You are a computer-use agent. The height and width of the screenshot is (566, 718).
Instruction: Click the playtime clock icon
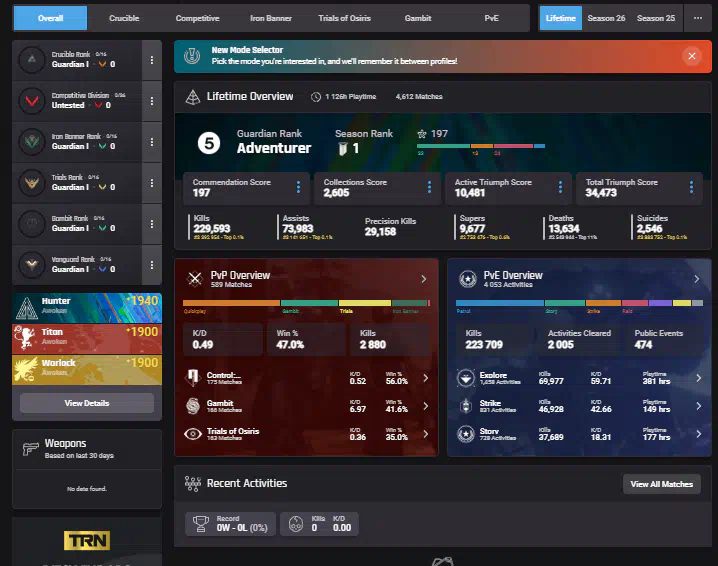click(x=316, y=97)
